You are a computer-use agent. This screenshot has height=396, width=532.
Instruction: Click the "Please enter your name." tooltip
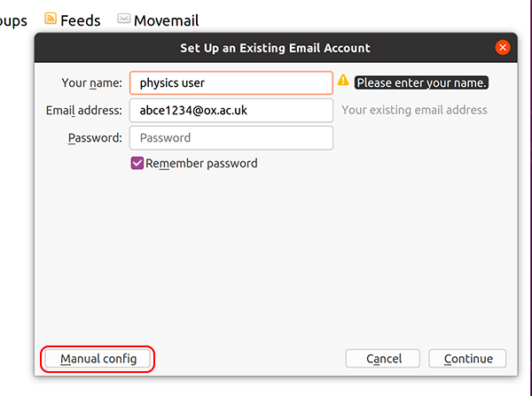[421, 83]
